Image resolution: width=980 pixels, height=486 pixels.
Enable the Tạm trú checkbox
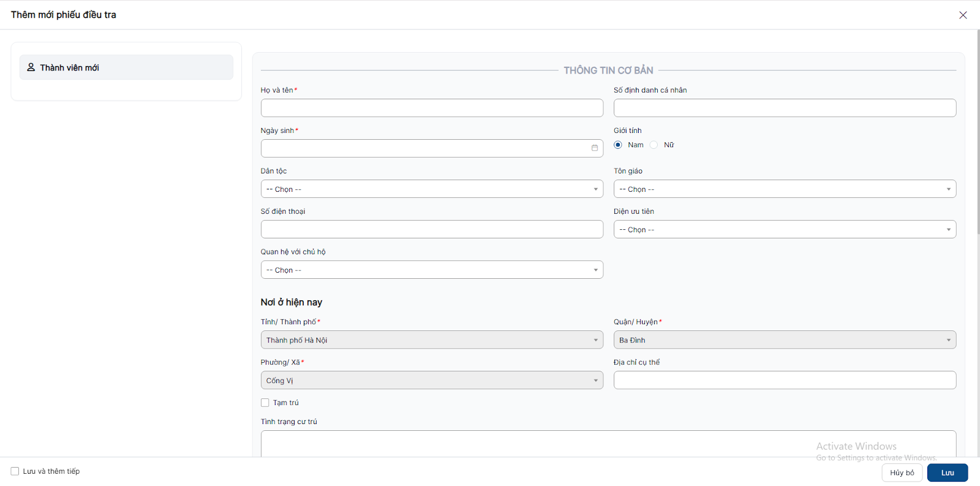265,403
